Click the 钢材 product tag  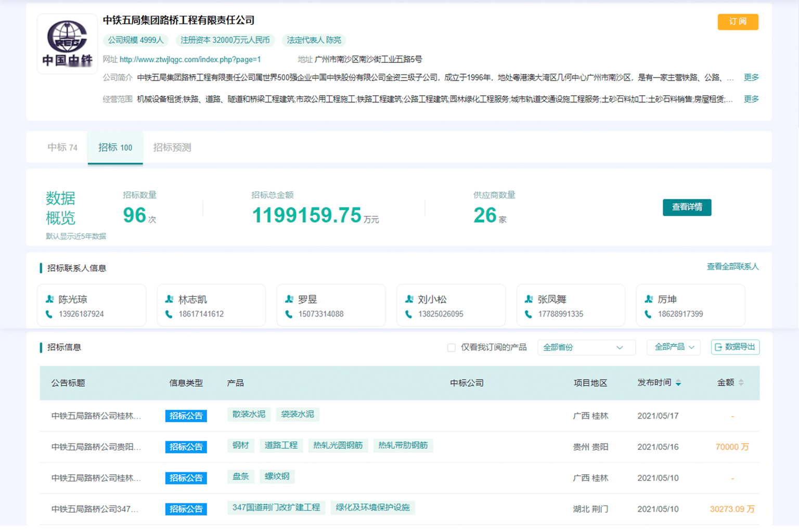(240, 446)
